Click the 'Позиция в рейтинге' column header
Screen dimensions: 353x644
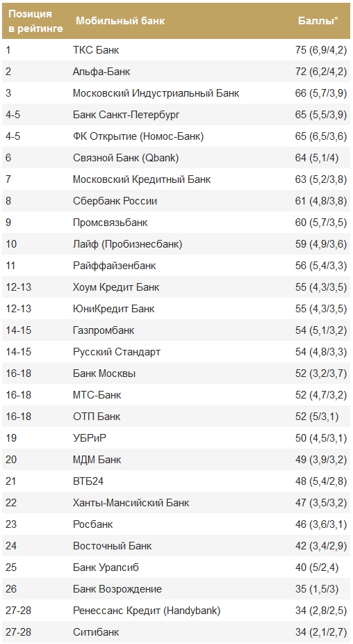(x=35, y=21)
